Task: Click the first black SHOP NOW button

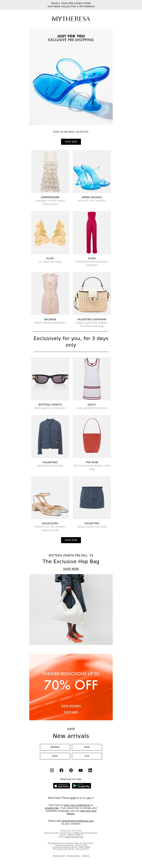Action: click(x=71, y=142)
